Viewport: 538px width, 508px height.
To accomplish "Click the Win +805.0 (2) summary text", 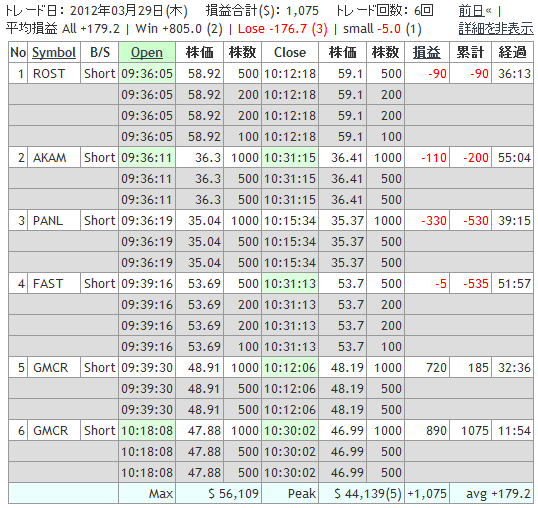I will click(179, 29).
